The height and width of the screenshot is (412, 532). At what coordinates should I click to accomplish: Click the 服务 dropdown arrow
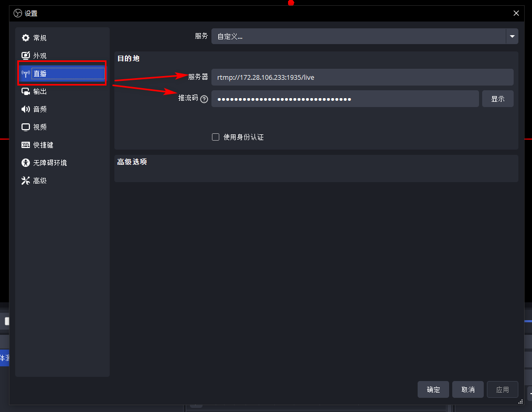pos(512,36)
